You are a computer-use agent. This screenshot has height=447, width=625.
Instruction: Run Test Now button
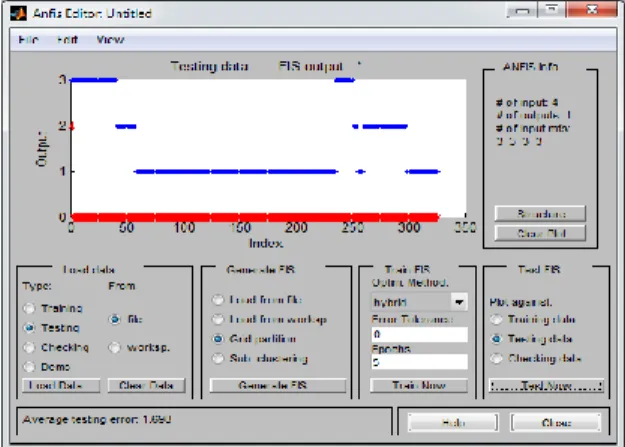546,386
